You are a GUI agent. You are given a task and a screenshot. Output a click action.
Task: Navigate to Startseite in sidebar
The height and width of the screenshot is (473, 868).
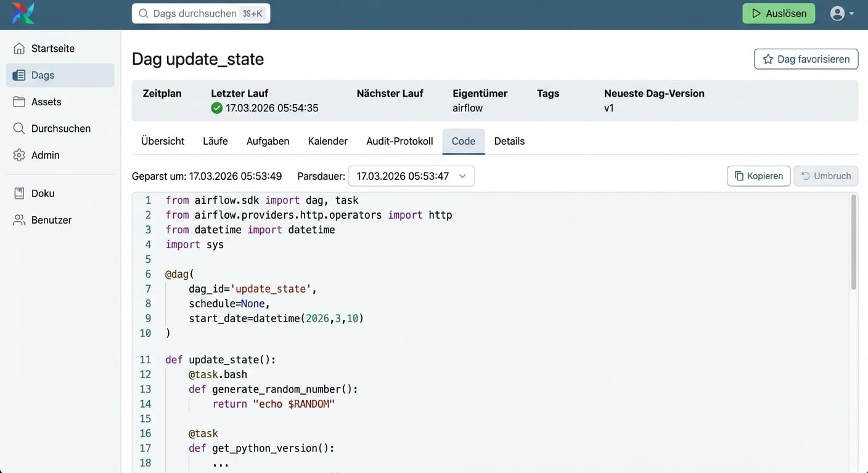[60, 49]
